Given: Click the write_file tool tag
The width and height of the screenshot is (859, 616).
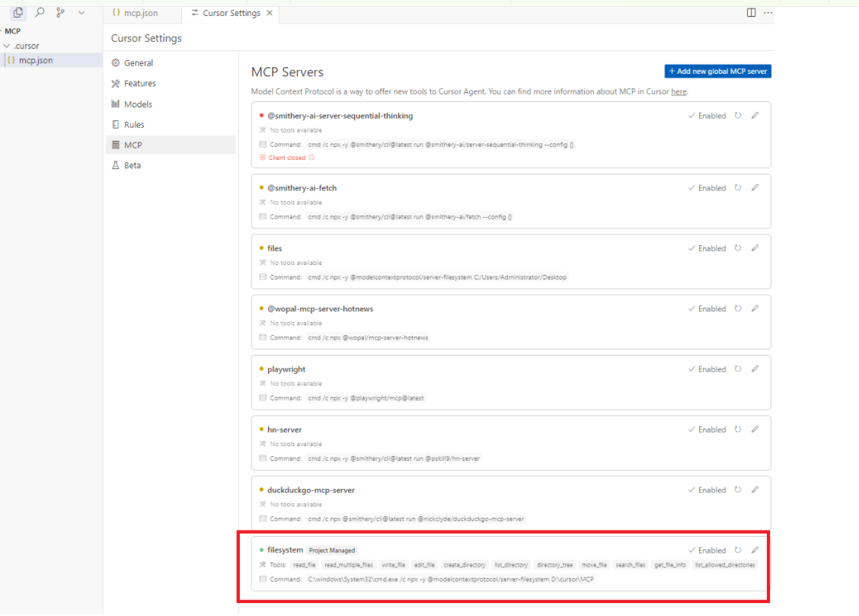Looking at the screenshot, I should [x=394, y=565].
